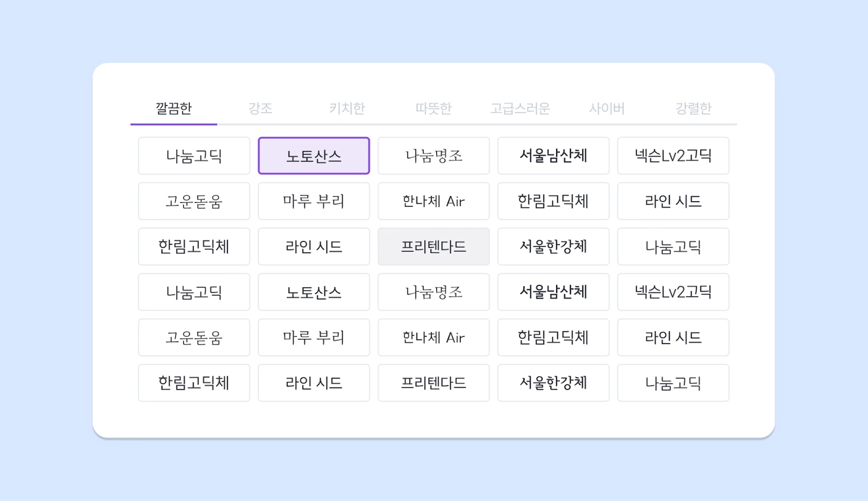Open the 고급스러운 tab

(520, 108)
